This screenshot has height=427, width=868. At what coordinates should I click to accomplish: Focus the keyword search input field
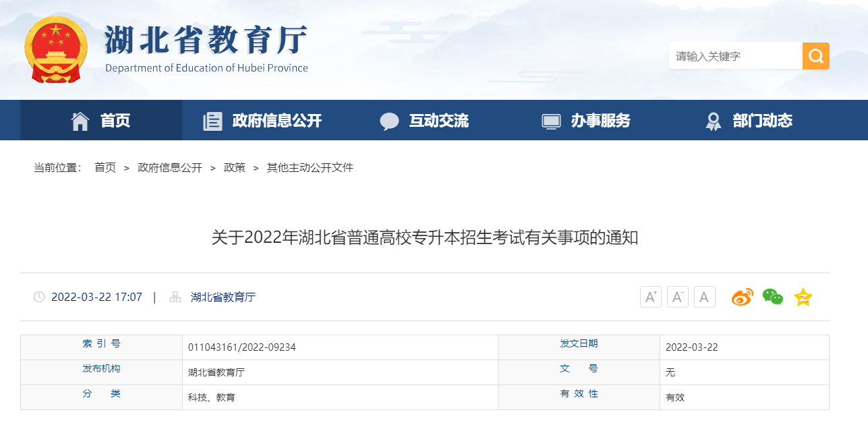(735, 56)
